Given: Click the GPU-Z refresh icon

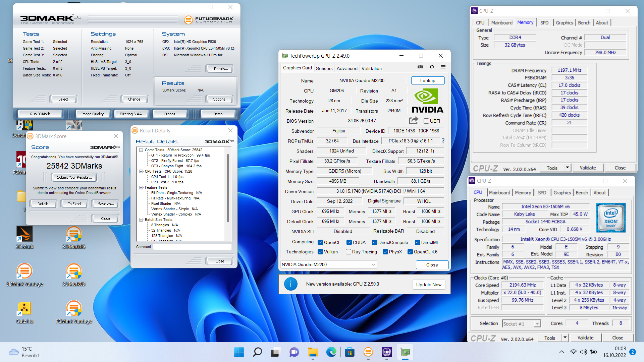Looking at the screenshot, I should coord(432,67).
